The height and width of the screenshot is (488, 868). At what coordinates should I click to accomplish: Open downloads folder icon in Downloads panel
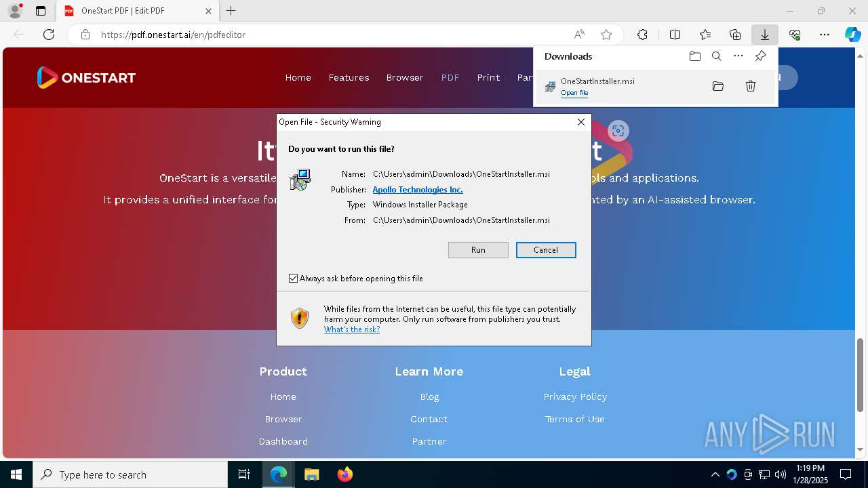[695, 56]
